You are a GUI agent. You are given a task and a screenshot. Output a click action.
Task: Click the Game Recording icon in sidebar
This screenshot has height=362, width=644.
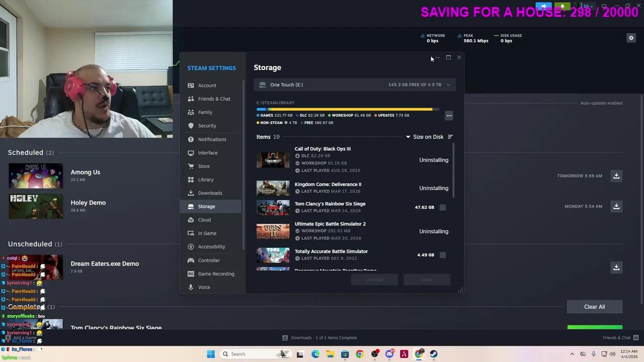(x=191, y=274)
